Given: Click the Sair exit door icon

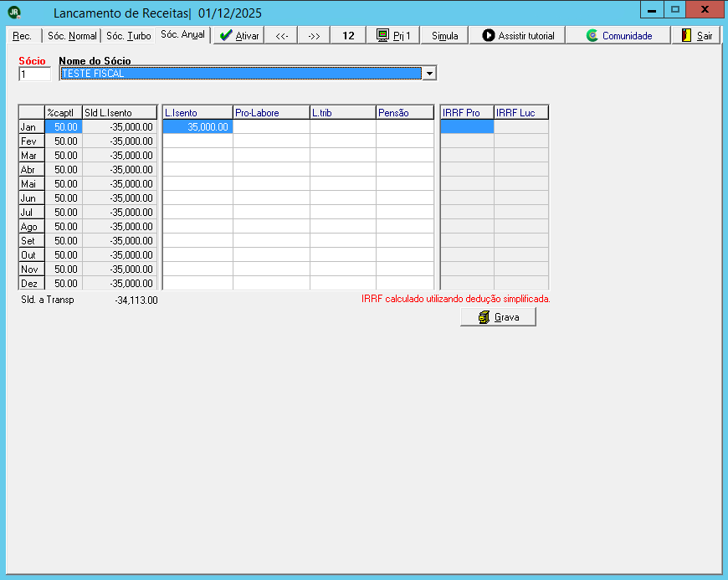Looking at the screenshot, I should 686,35.
